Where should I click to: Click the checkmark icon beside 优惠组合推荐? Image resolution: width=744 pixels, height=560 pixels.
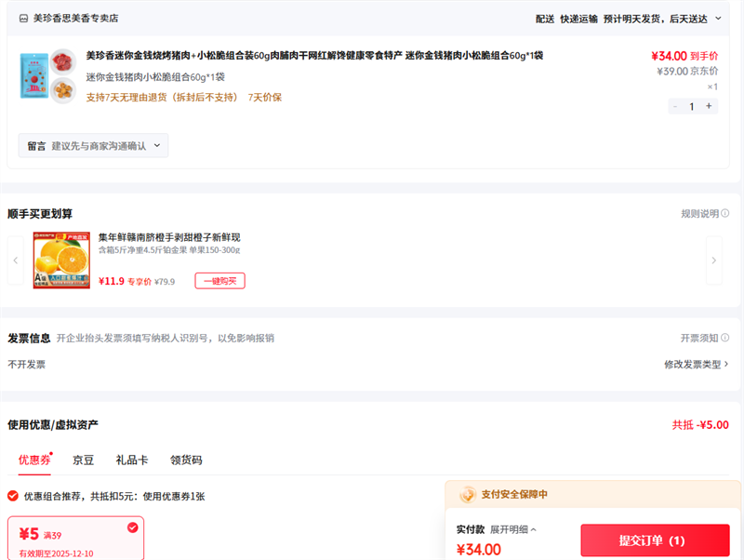pos(11,496)
